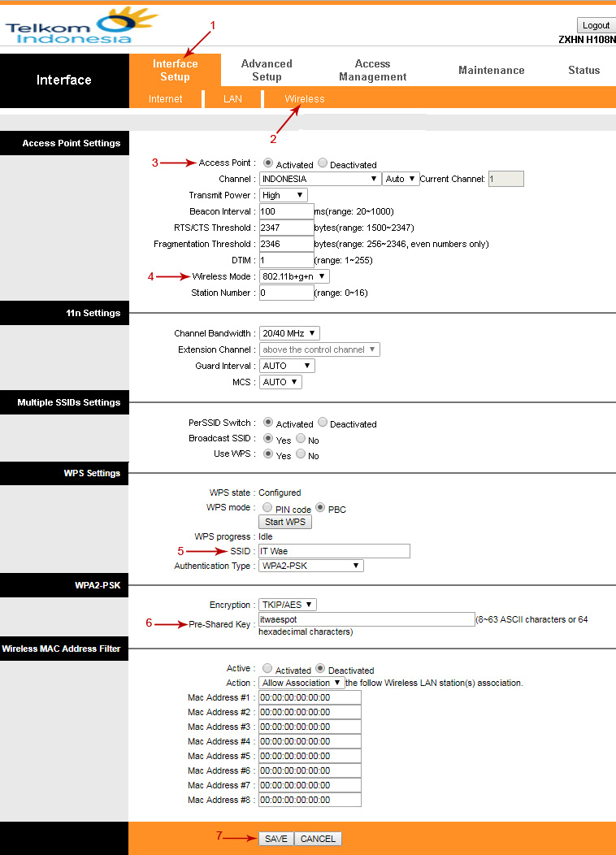This screenshot has width=616, height=855.
Task: Click the WPS progress Idle text
Action: click(x=266, y=536)
